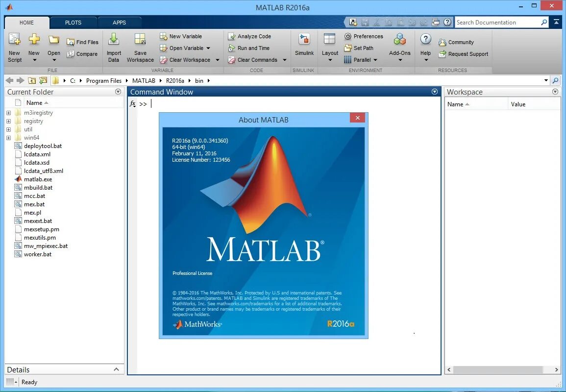The width and height of the screenshot is (566, 392).
Task: Open Clear Workspace dropdown arrow
Action: 217,60
